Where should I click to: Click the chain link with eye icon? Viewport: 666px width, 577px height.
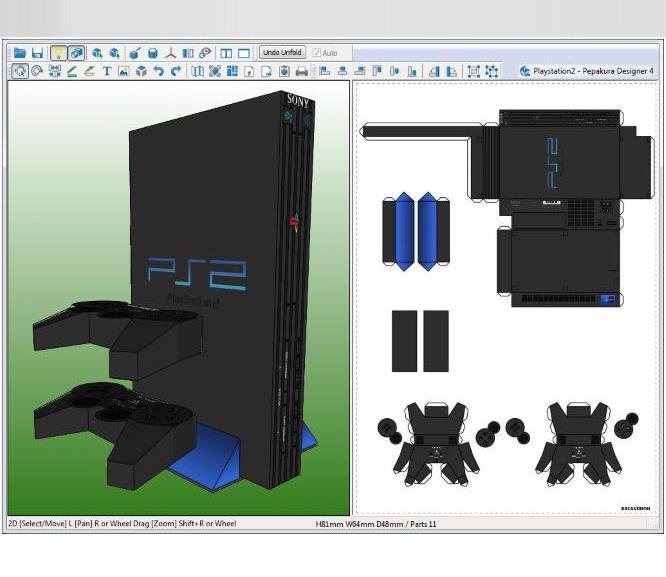pos(205,53)
